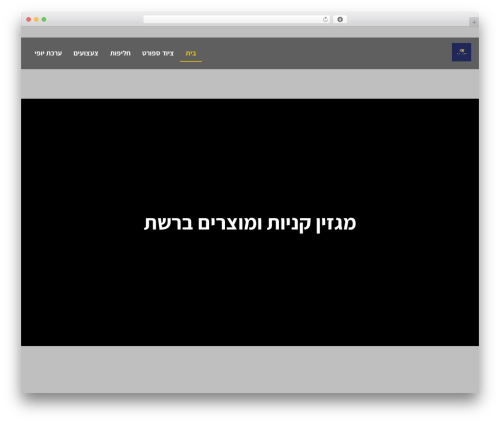Image resolution: width=500 pixels, height=423 pixels.
Task: Open the ערכת יופי menu item
Action: [48, 53]
